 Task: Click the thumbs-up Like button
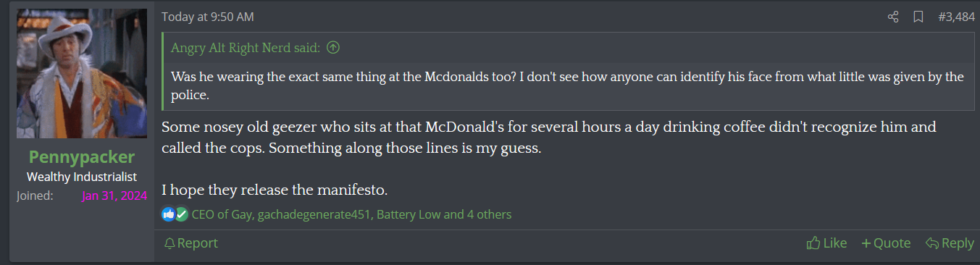[826, 243]
